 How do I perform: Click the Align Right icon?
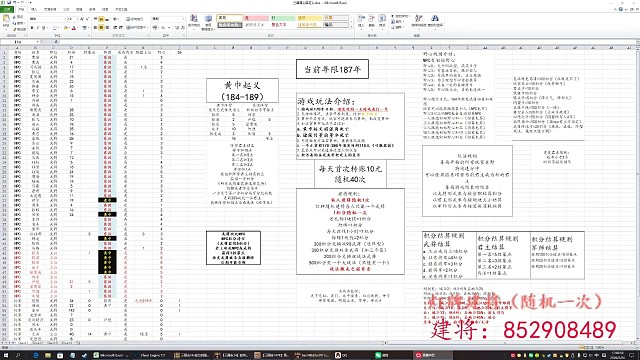coord(107,28)
